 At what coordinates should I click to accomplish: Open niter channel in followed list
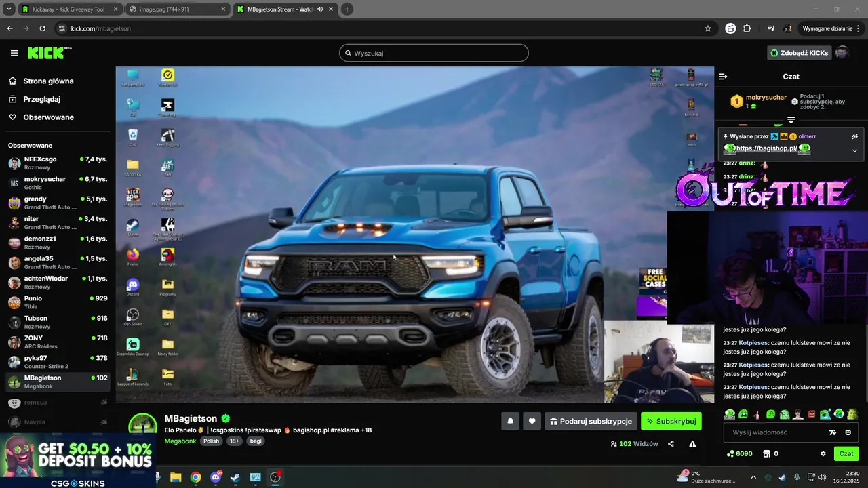coord(58,223)
